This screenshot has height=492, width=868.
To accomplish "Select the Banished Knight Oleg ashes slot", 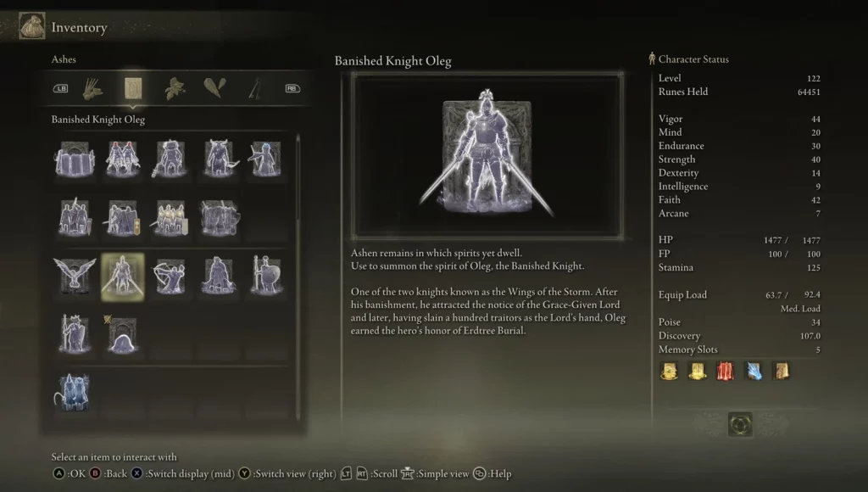I will (x=122, y=277).
